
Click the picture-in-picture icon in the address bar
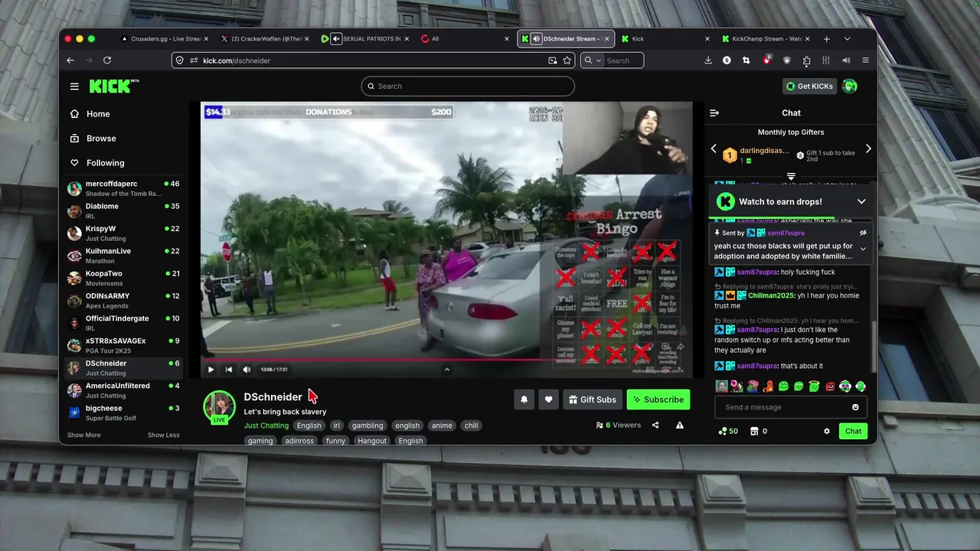[553, 60]
